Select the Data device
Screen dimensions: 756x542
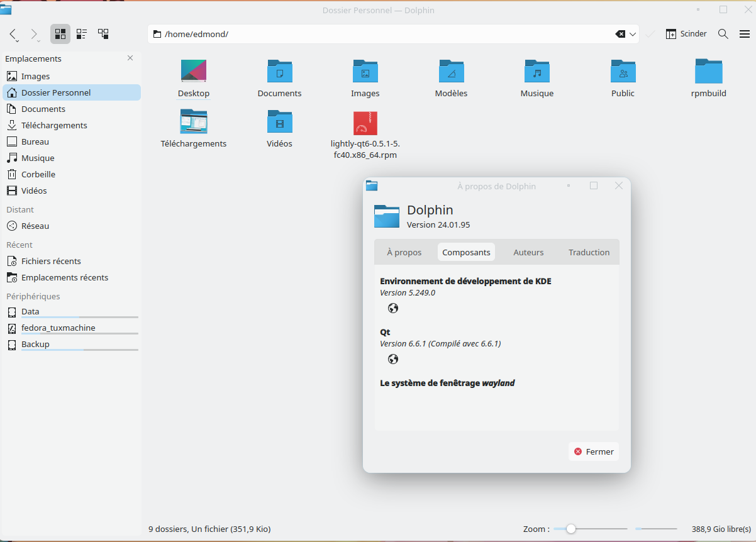pos(72,312)
